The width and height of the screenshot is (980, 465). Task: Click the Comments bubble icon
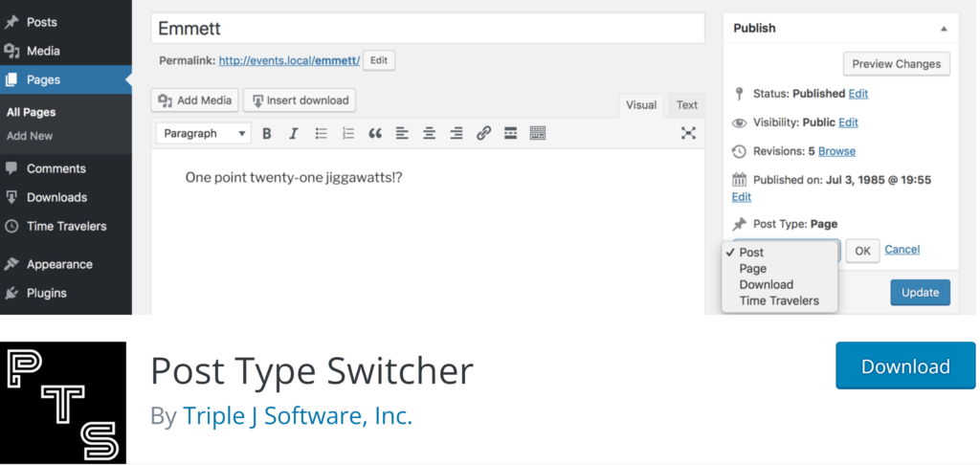point(11,168)
